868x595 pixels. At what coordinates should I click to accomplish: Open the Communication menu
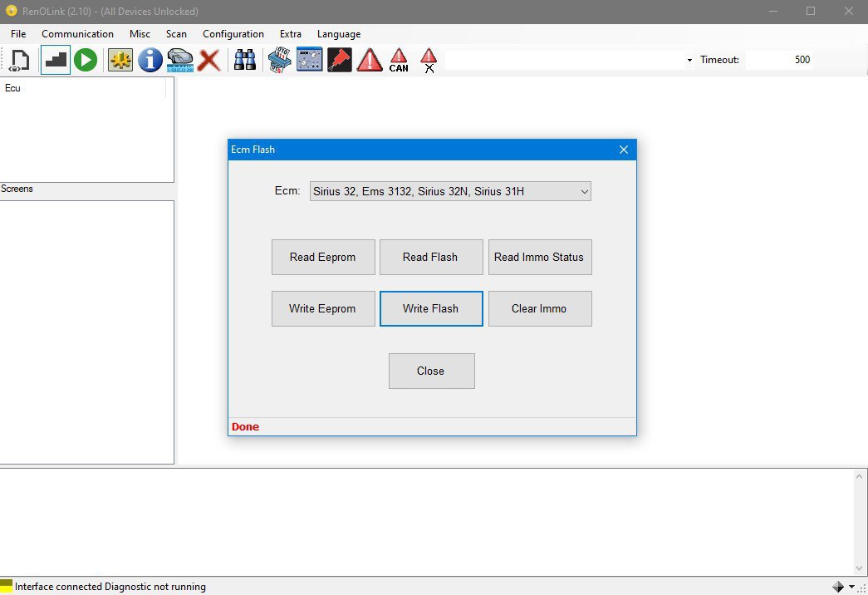pyautogui.click(x=77, y=34)
